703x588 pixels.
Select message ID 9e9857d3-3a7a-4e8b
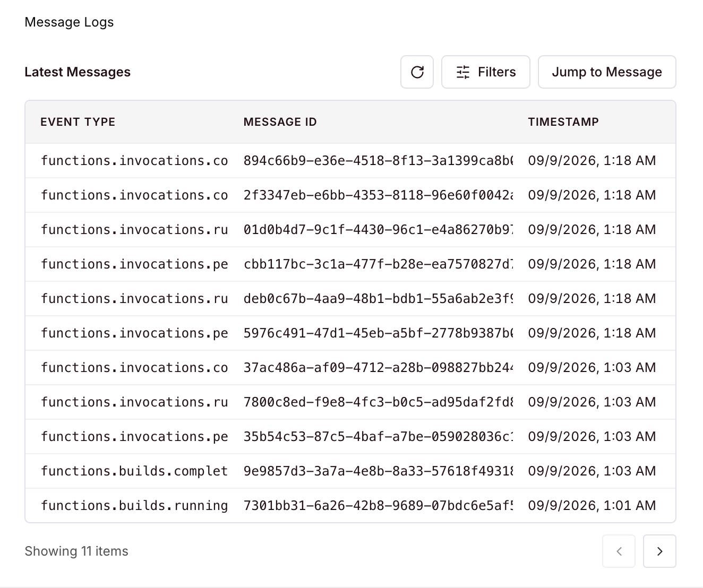click(379, 471)
